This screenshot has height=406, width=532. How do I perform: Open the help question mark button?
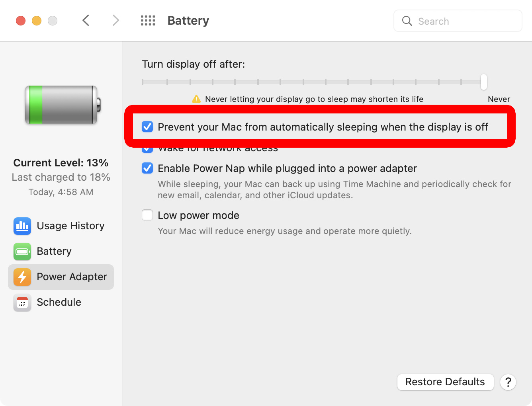[508, 382]
